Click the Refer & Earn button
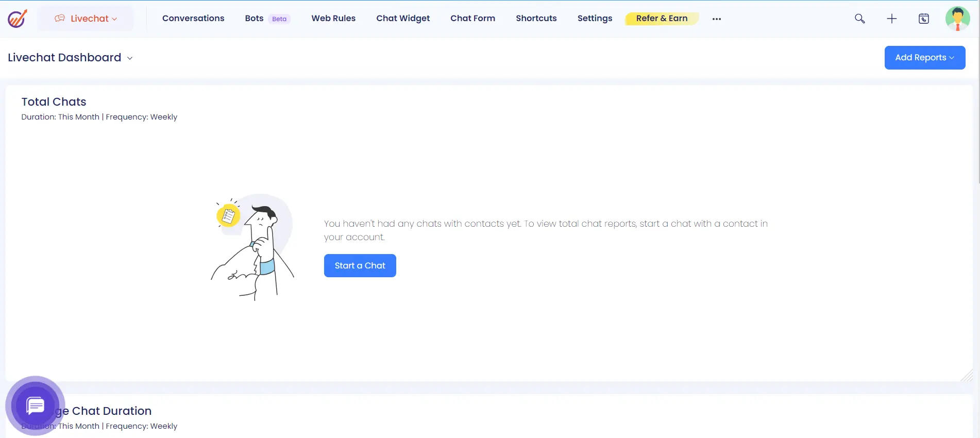 [x=662, y=19]
